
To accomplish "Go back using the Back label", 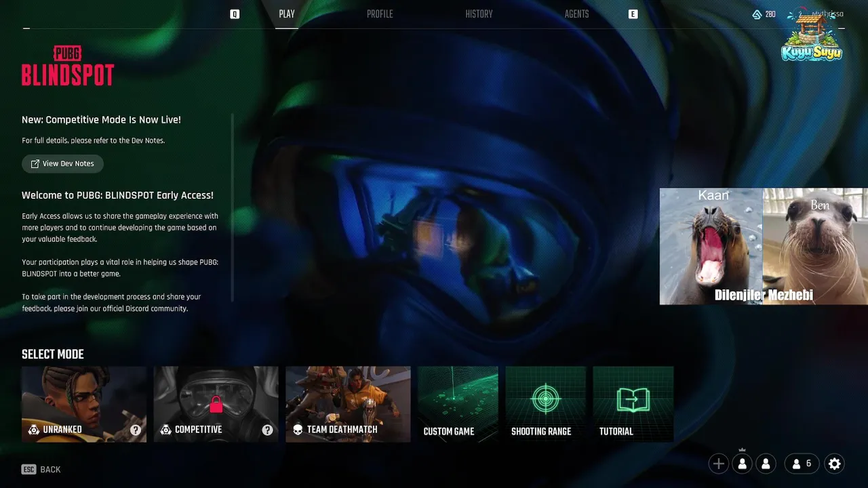I will click(x=50, y=469).
